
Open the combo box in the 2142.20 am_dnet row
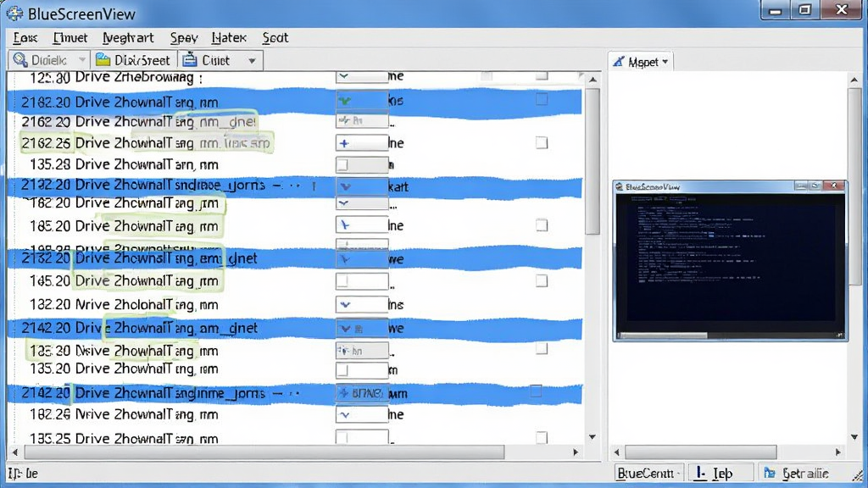(x=361, y=328)
